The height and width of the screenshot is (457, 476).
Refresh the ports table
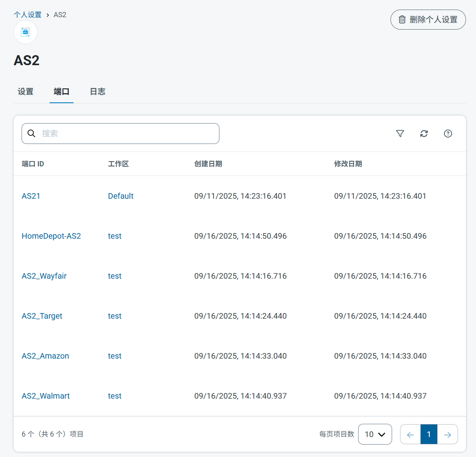424,134
